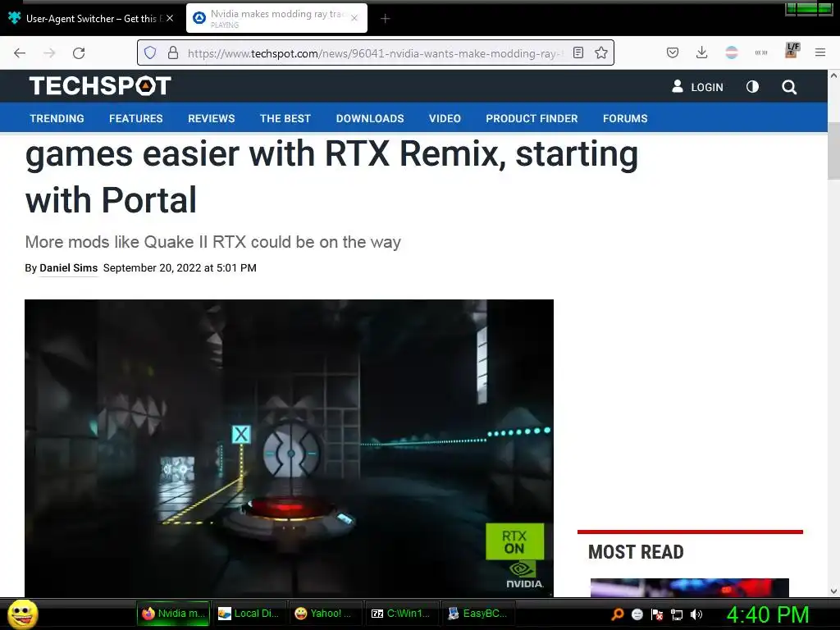Click the article date September 20, 2022
Viewport: 840px width, 630px height.
(180, 268)
